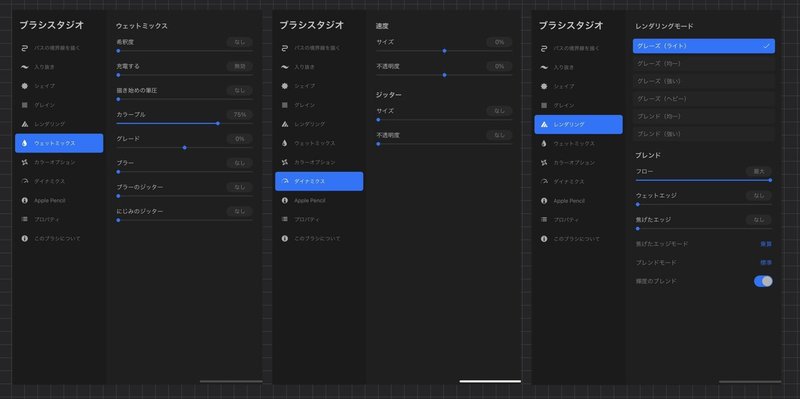
Task: Open Shape (シェイプ) icon in left panel
Action: click(24, 86)
